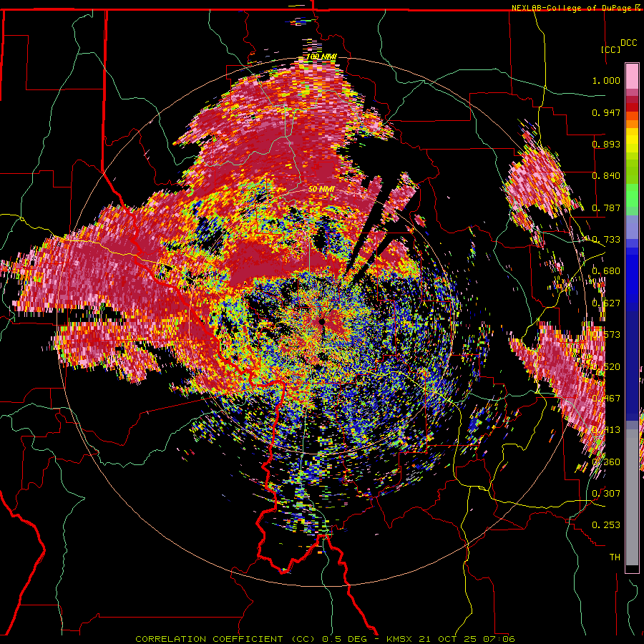Click the 50 NMI range ring label
The width and height of the screenshot is (644, 644).
321,190
